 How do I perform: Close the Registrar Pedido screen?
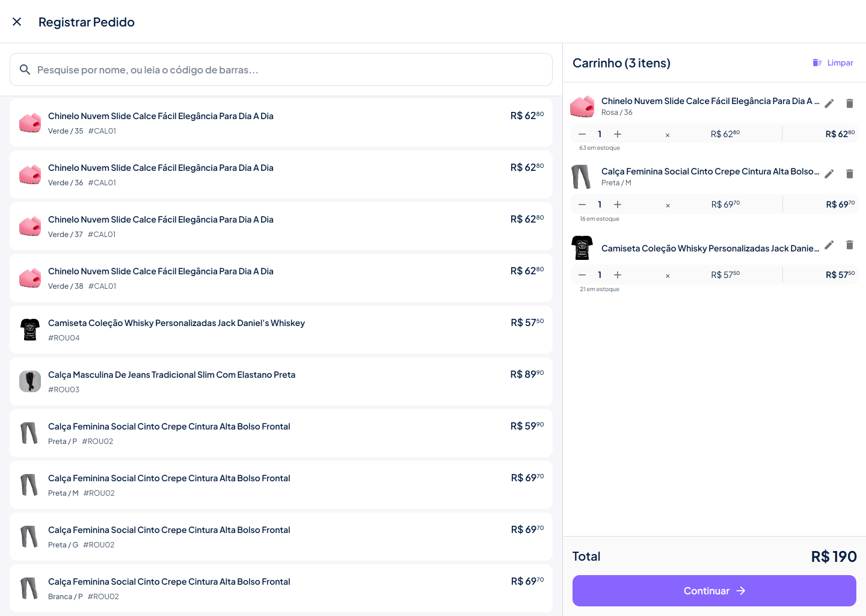(x=17, y=22)
